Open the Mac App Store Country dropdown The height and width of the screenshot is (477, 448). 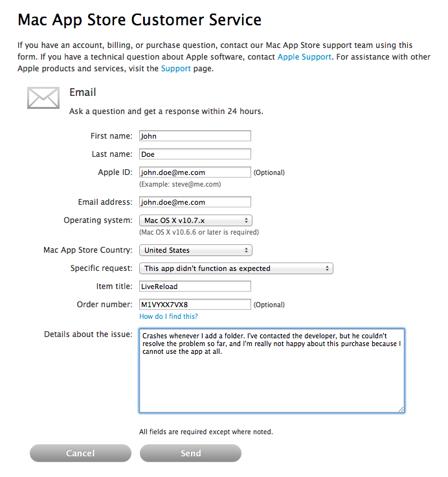pyautogui.click(x=196, y=250)
